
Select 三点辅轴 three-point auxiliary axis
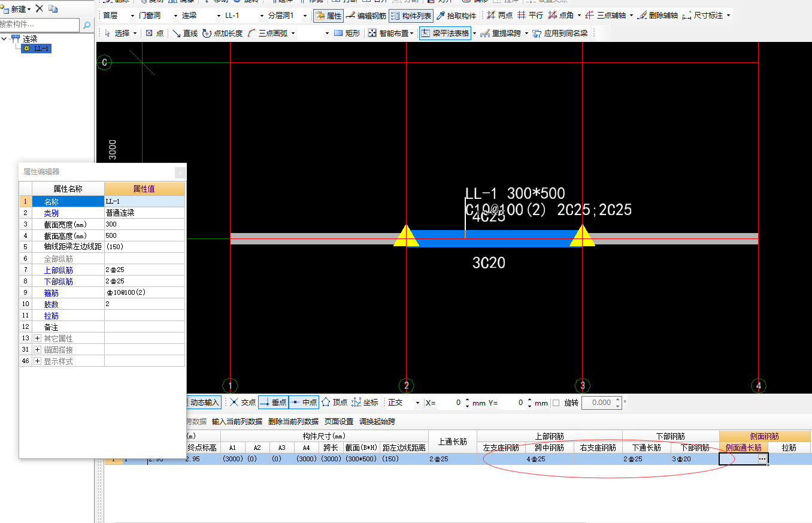(605, 16)
